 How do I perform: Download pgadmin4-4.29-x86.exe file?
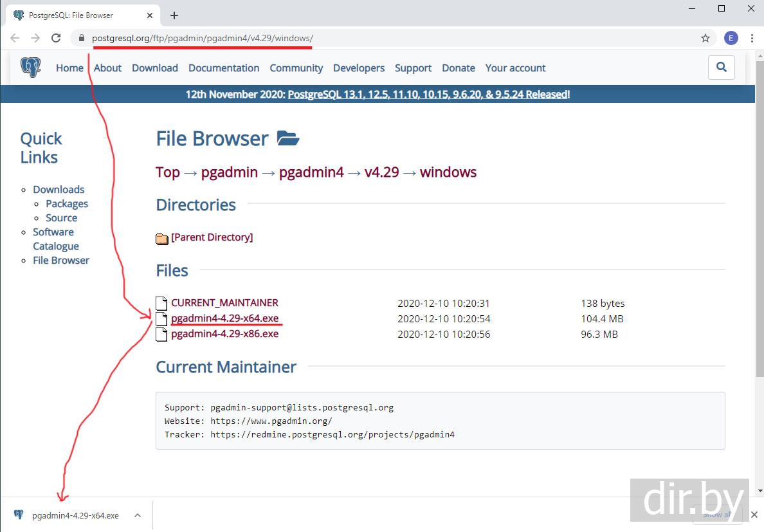pos(224,334)
